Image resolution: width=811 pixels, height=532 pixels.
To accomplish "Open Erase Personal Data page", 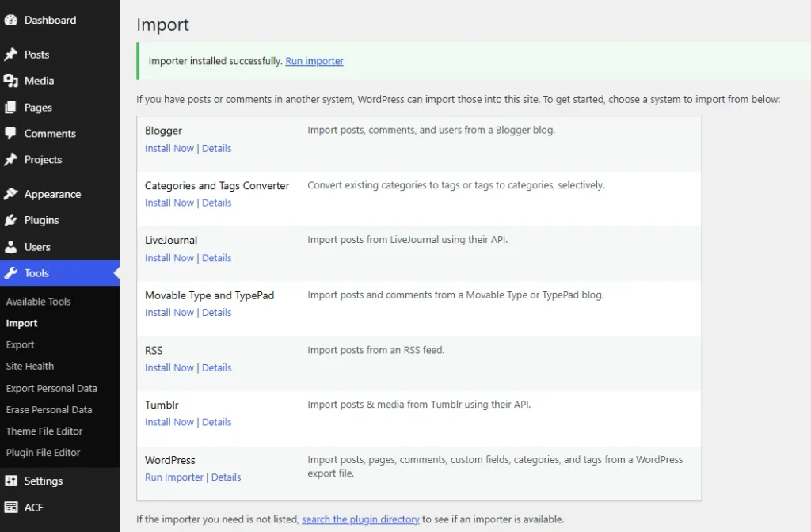I will 49,409.
